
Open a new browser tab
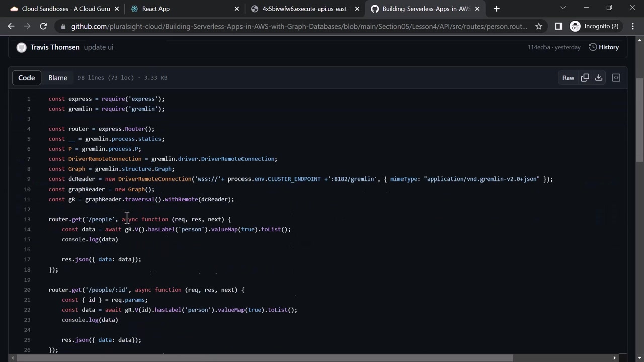pos(497,9)
